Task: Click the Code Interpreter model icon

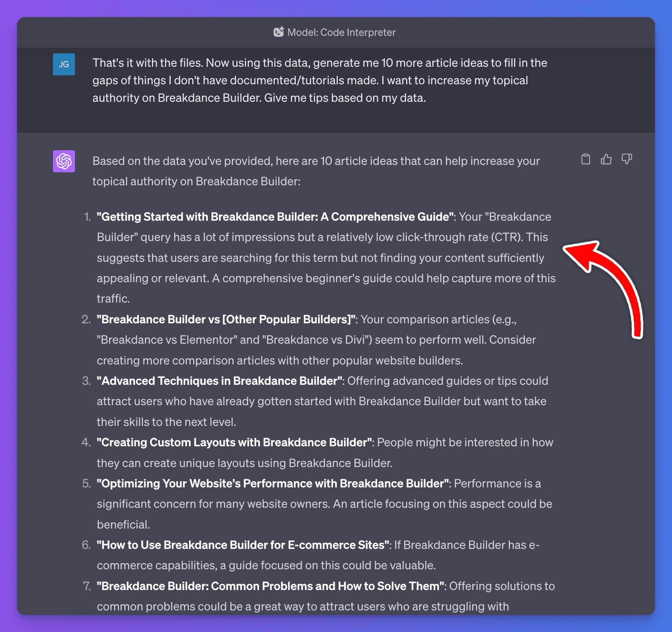Action: (x=279, y=32)
